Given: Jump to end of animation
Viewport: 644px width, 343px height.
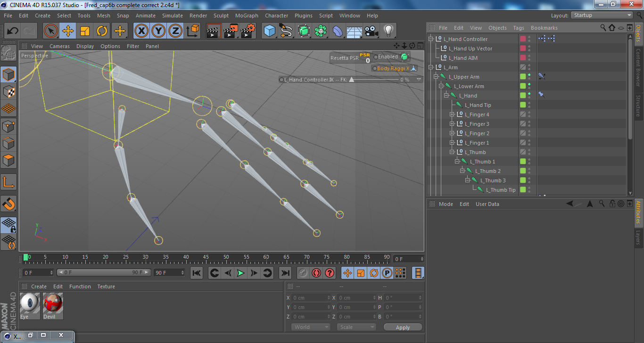Looking at the screenshot, I should click(x=285, y=272).
